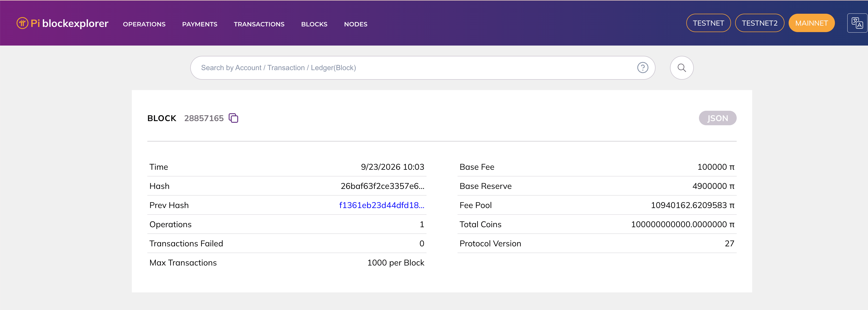Screen dimensions: 868x310
Task: Click the magnifying glass search button
Action: pyautogui.click(x=682, y=68)
